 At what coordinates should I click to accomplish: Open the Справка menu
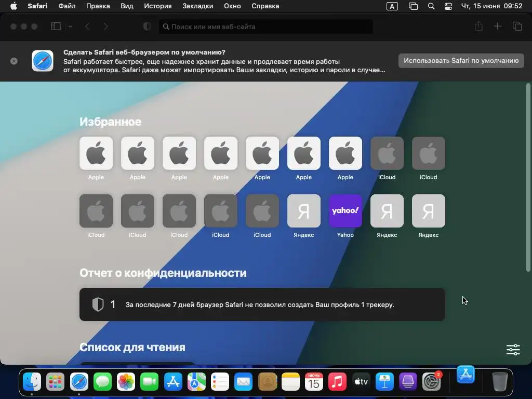pos(265,6)
